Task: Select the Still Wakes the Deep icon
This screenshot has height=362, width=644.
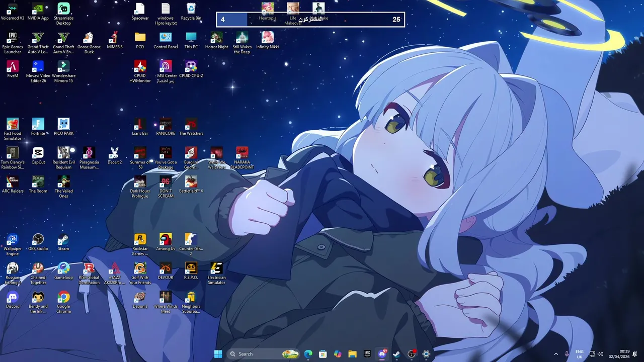Action: tap(242, 43)
